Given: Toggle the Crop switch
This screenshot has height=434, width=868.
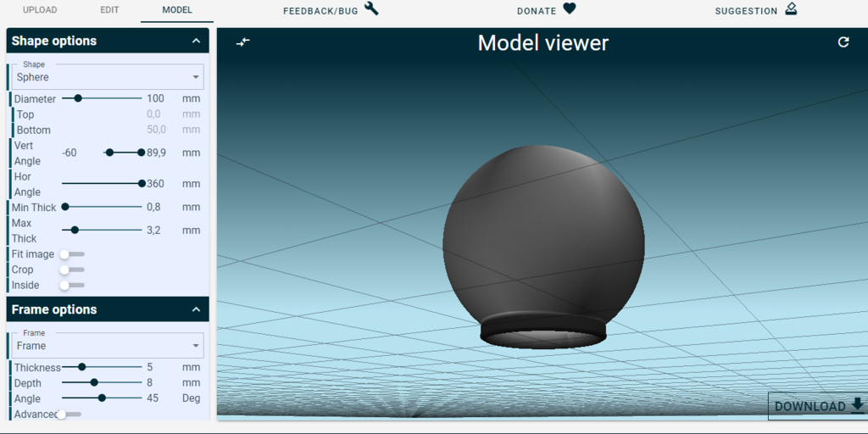Looking at the screenshot, I should point(73,270).
